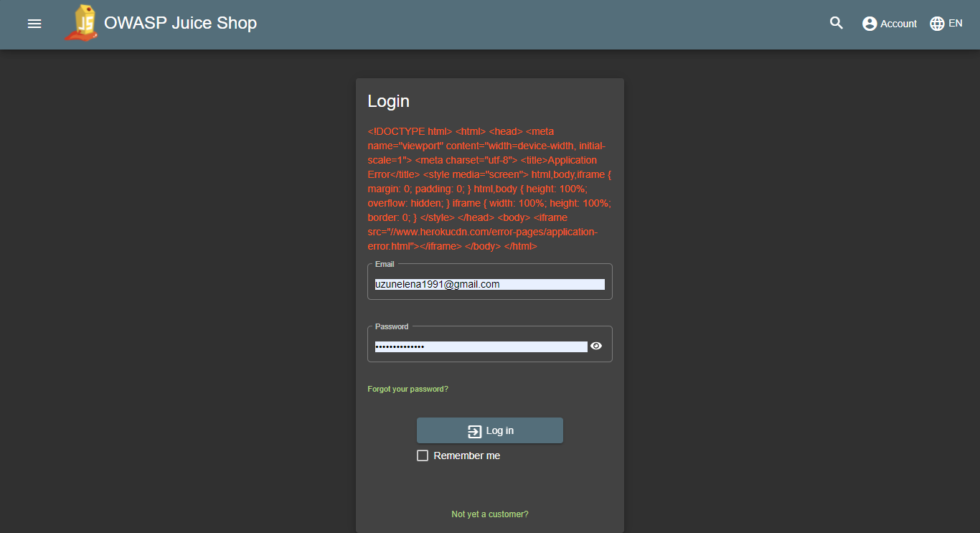This screenshot has width=980, height=533.
Task: Click the Not yet a customer link
Action: click(489, 514)
